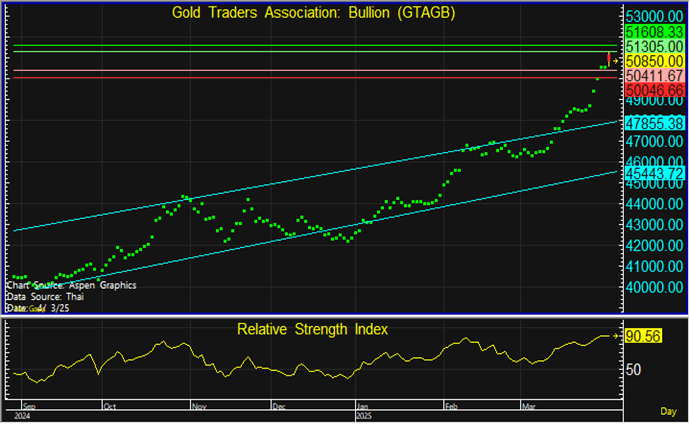This screenshot has width=690, height=424.
Task: Select the RSI 50 level axis label
Action: point(633,369)
